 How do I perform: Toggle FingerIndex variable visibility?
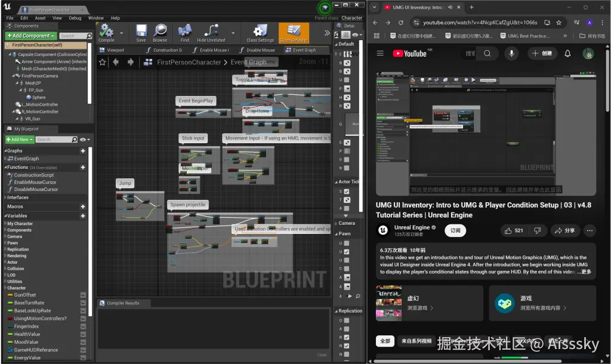(83, 326)
